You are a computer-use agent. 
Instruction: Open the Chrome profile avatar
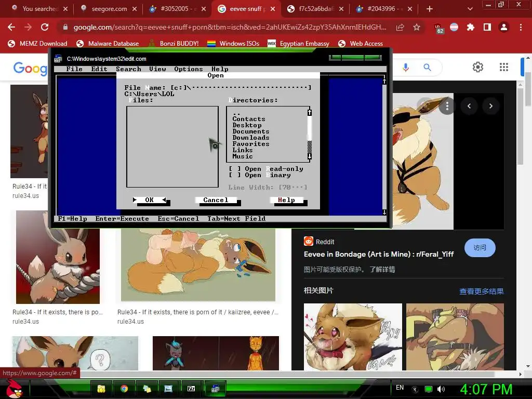point(504,27)
